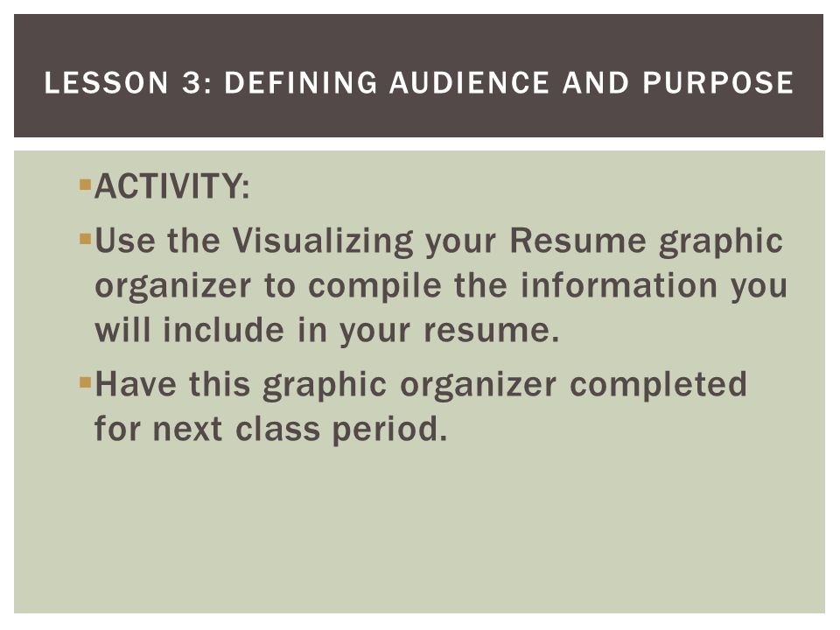Click the line 'Have this graphic organizer completed'
This screenshot has height=630, width=840.
pos(421,386)
